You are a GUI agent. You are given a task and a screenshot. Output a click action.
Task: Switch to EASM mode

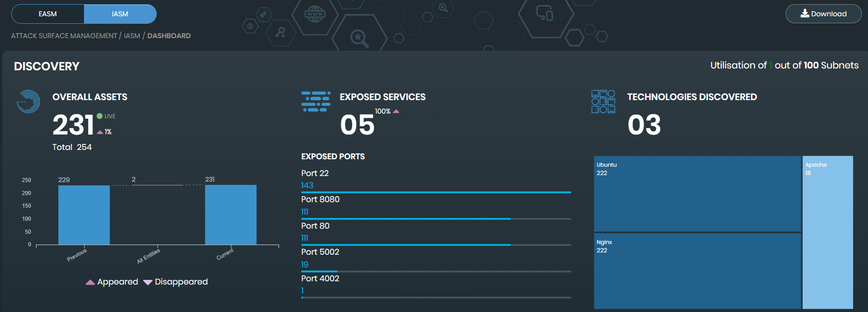pyautogui.click(x=47, y=14)
